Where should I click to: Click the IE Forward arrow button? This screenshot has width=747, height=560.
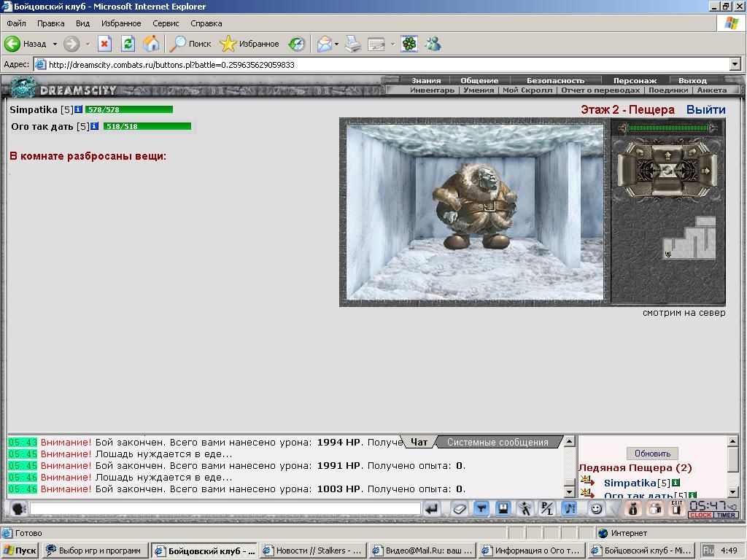click(71, 44)
